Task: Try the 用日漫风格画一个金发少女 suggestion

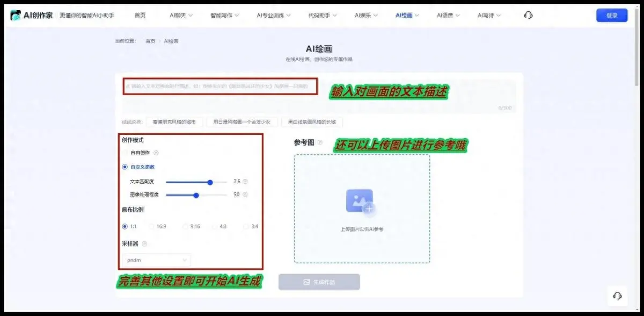Action: click(242, 123)
